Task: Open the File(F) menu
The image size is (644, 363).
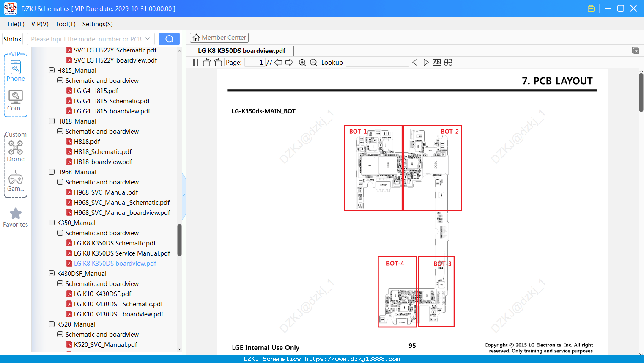Action: 16,24
